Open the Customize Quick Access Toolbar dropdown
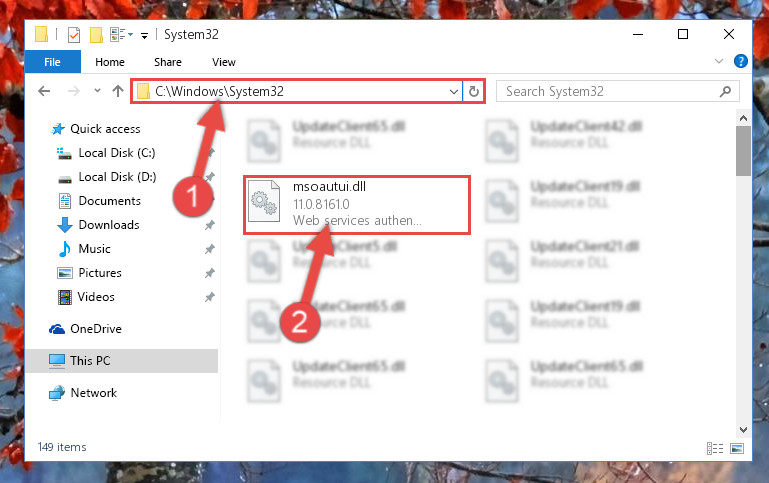The image size is (769, 483). coord(144,35)
